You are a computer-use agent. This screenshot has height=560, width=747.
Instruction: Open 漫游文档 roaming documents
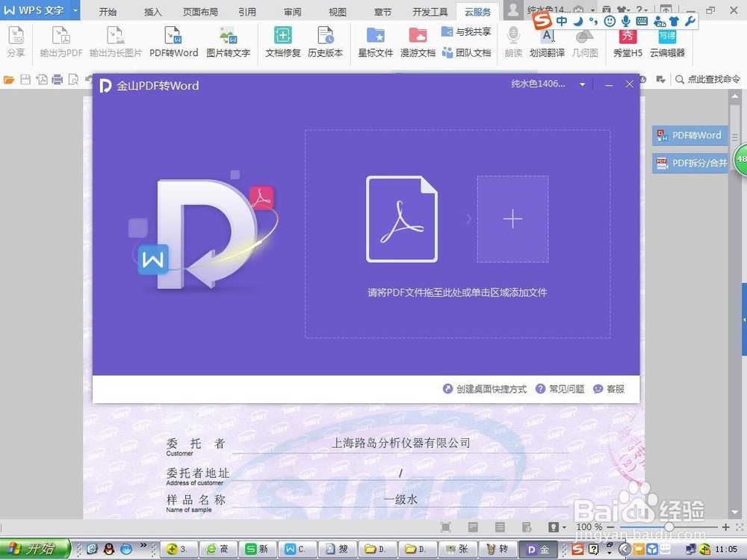click(x=418, y=42)
